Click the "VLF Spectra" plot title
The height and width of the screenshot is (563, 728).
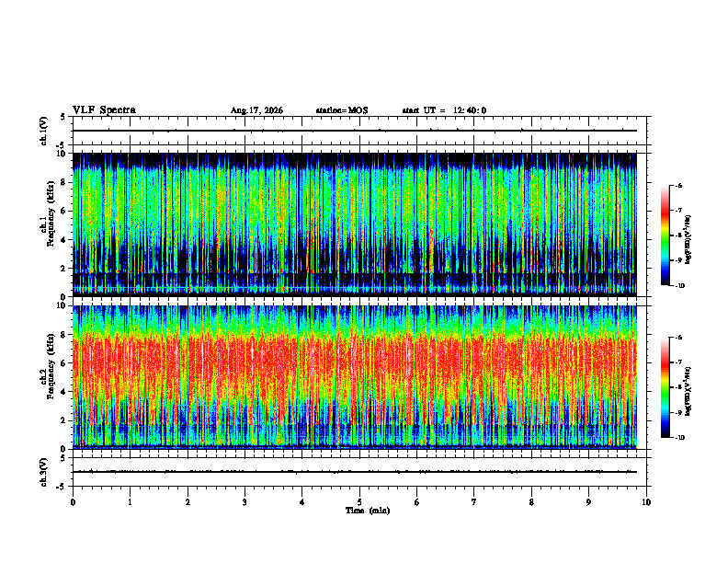104,110
